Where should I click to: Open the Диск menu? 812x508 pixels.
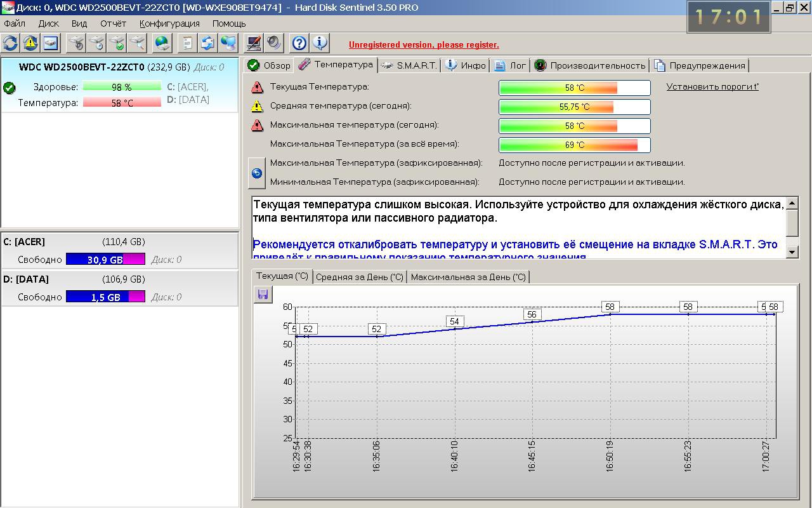[x=48, y=23]
